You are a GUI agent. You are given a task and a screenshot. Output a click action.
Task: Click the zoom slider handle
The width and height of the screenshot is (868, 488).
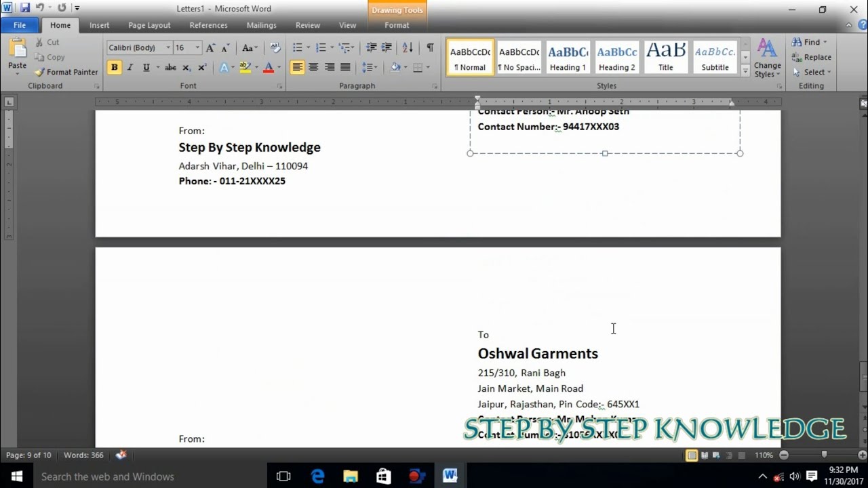[825, 455]
